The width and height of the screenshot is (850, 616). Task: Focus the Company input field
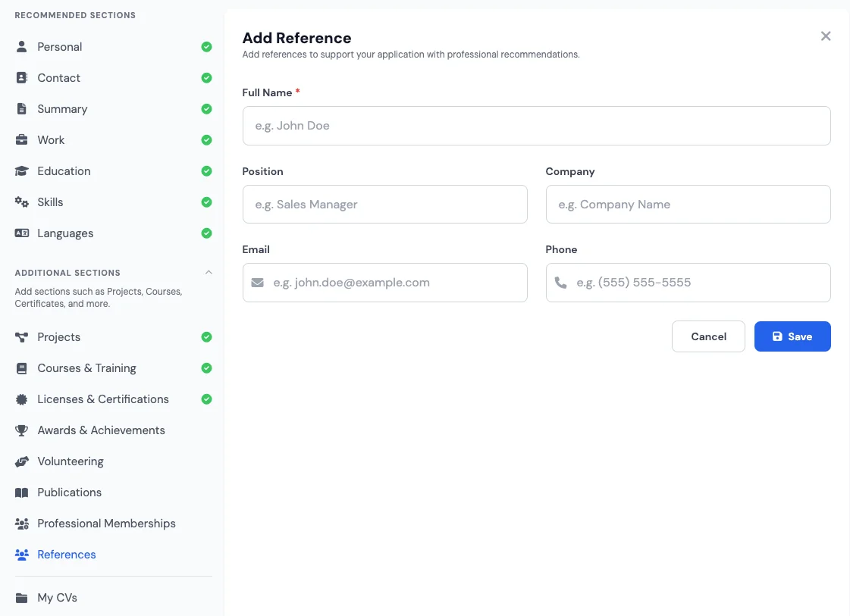pyautogui.click(x=688, y=205)
